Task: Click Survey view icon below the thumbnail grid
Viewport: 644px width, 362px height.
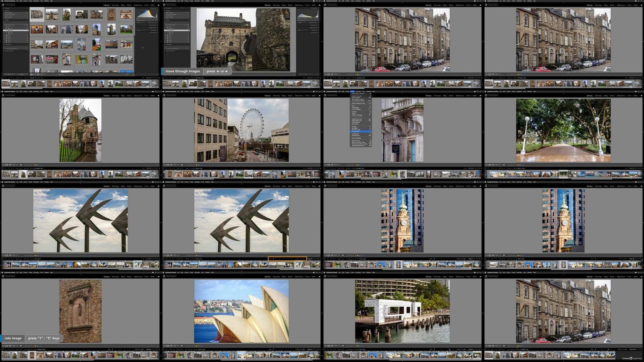Action: click(41, 74)
